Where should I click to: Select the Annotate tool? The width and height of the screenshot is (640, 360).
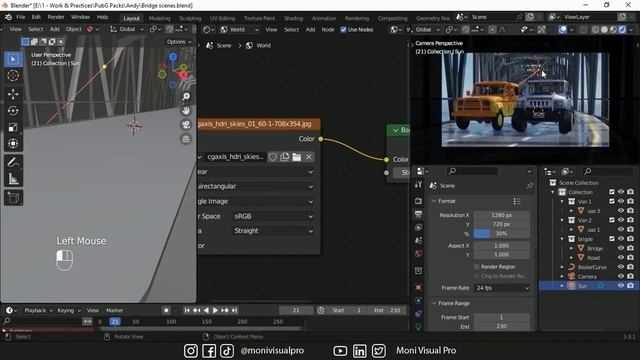coord(13,162)
